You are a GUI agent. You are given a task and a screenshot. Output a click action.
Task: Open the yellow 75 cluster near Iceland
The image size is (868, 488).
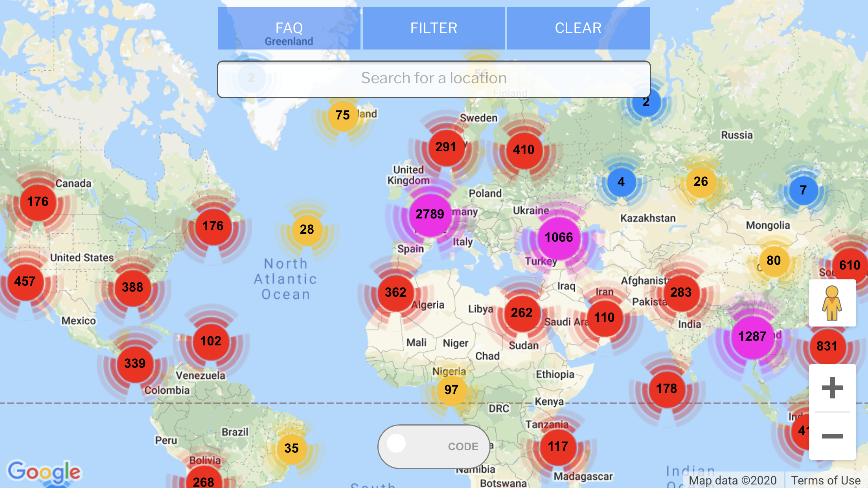point(342,116)
